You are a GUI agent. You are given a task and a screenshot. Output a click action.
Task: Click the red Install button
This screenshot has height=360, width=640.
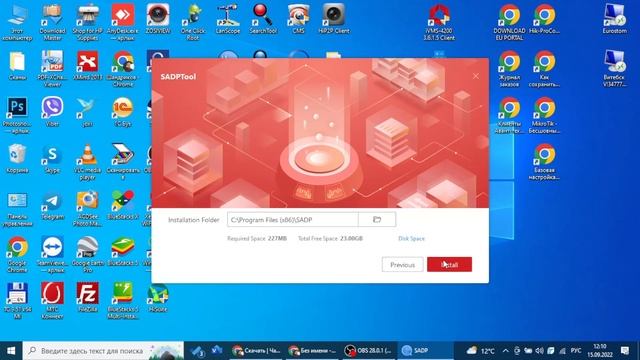449,264
